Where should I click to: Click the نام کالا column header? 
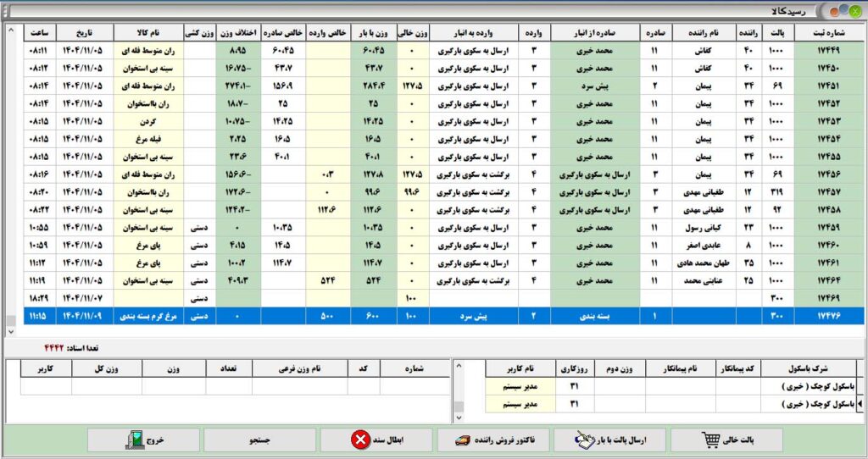[148, 32]
